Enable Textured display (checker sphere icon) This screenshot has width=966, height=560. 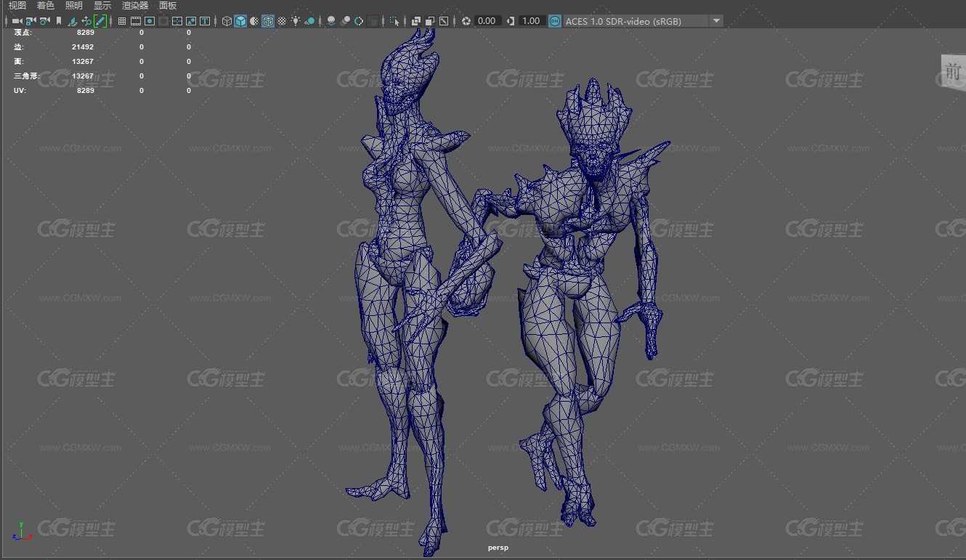pos(282,21)
